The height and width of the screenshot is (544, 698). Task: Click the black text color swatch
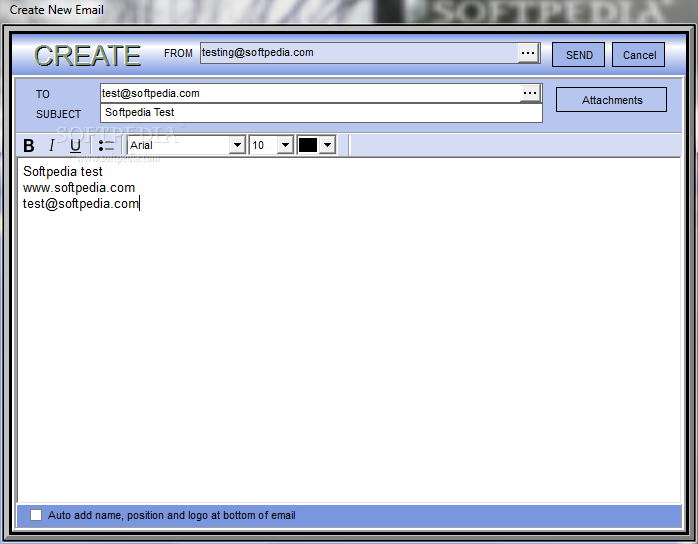click(308, 145)
